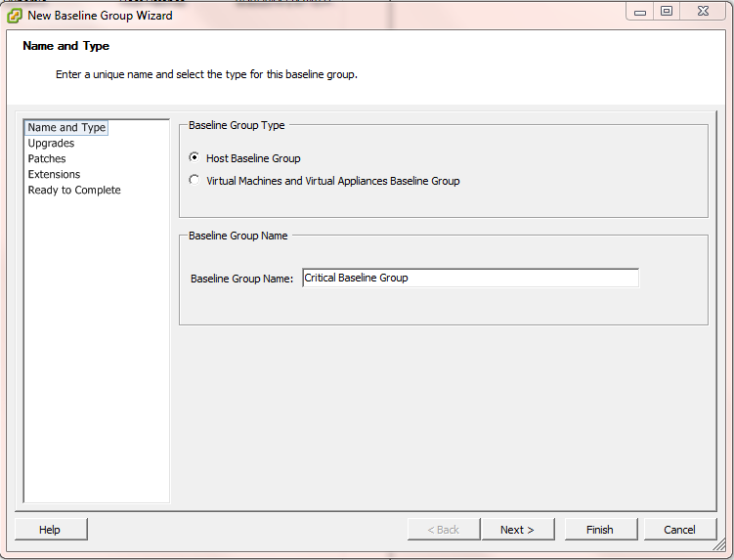Click the window resize grip corner
Viewport: 734px width, 560px height.
[x=720, y=545]
